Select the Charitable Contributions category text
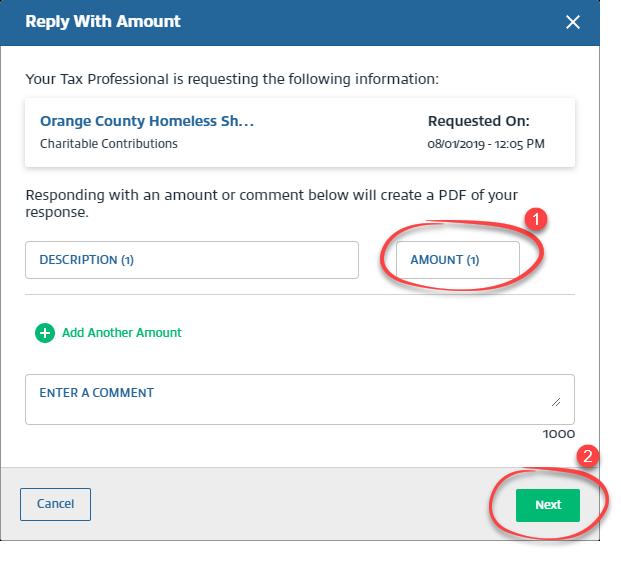This screenshot has height=565, width=621. tap(109, 144)
